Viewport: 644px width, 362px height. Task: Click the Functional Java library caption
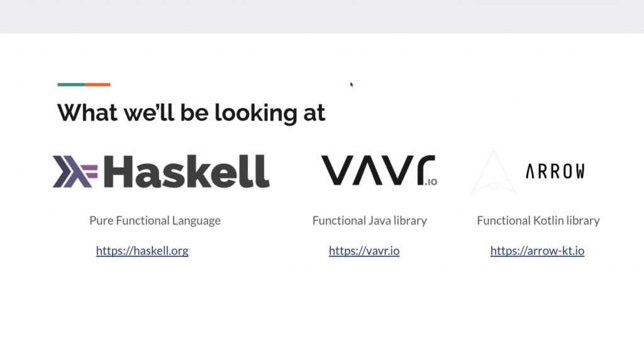370,221
